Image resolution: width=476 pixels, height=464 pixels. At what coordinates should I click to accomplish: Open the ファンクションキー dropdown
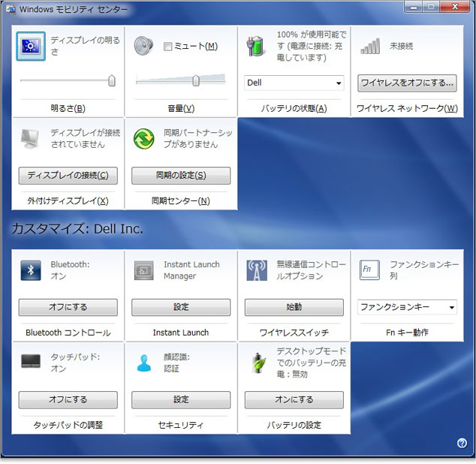407,307
